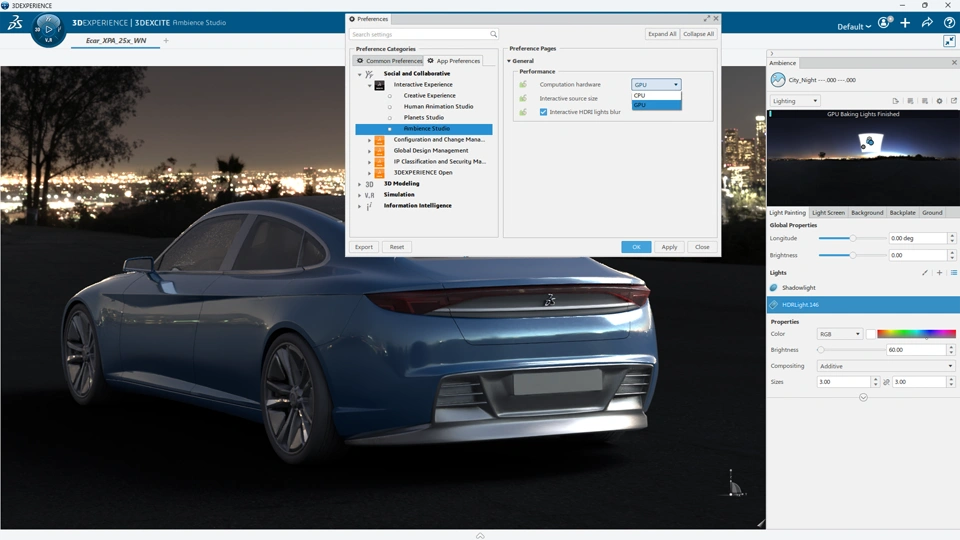Click the lock icon beside Computation hardware
This screenshot has width=960, height=540.
pos(523,84)
